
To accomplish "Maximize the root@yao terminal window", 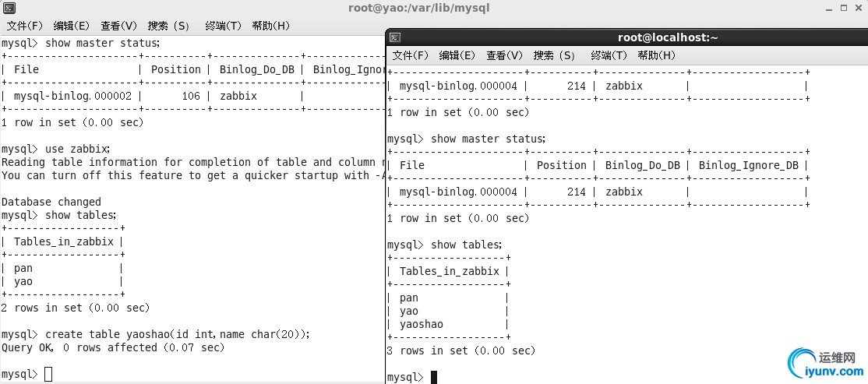I will [x=844, y=8].
